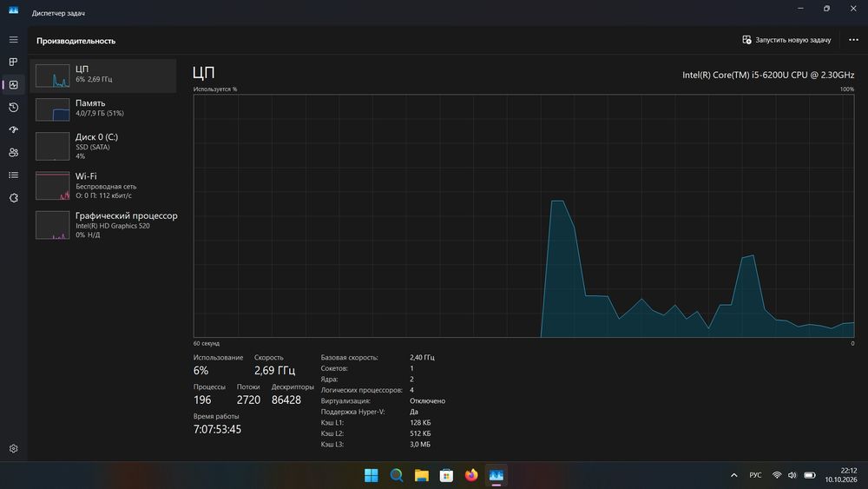The image size is (868, 489).
Task: Click the usage value 6%
Action: point(201,371)
